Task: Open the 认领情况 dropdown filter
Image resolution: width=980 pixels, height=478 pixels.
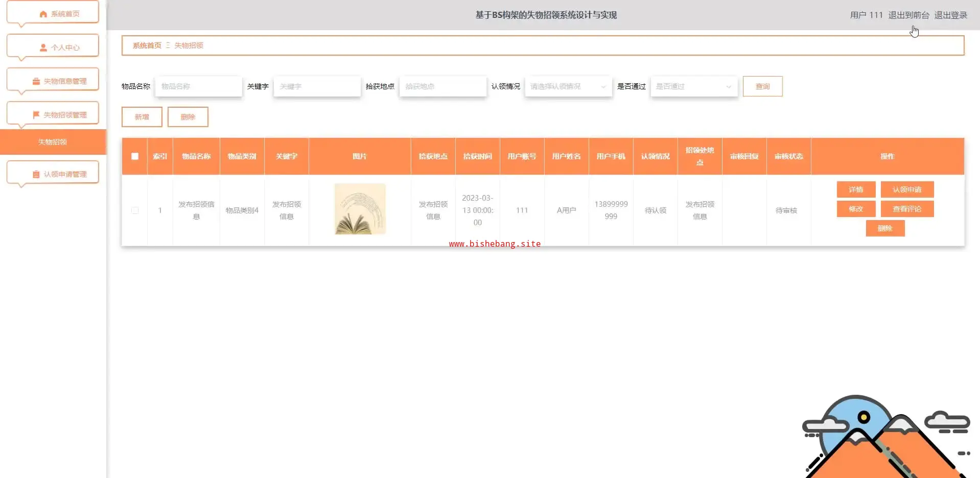Action: (x=568, y=87)
